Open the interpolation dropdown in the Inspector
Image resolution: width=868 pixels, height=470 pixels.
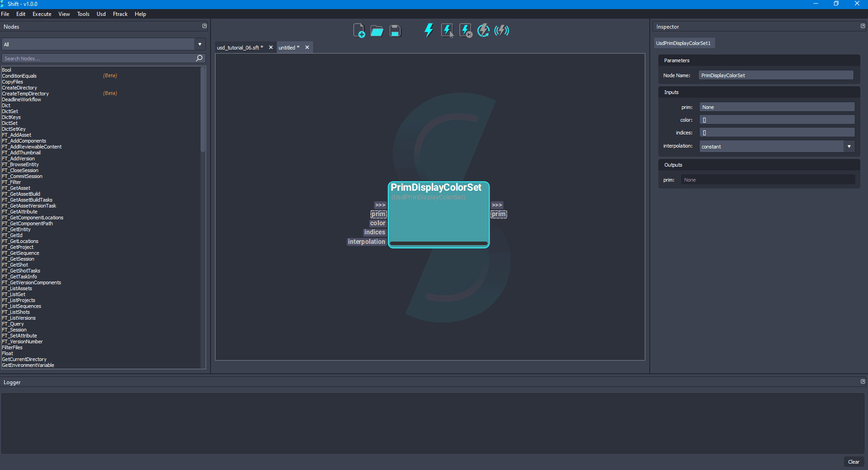pos(848,146)
